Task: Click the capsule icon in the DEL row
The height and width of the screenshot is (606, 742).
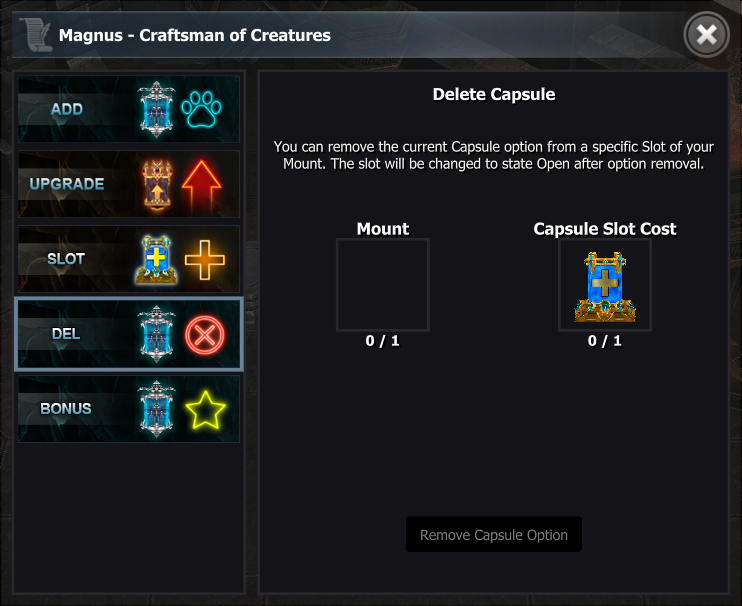Action: click(156, 334)
